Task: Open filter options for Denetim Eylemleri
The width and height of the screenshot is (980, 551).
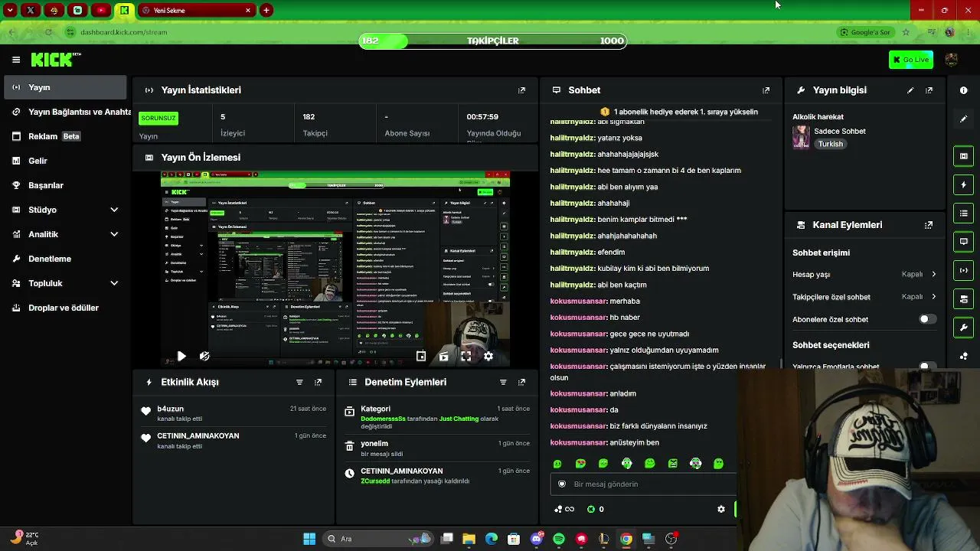Action: pyautogui.click(x=503, y=382)
